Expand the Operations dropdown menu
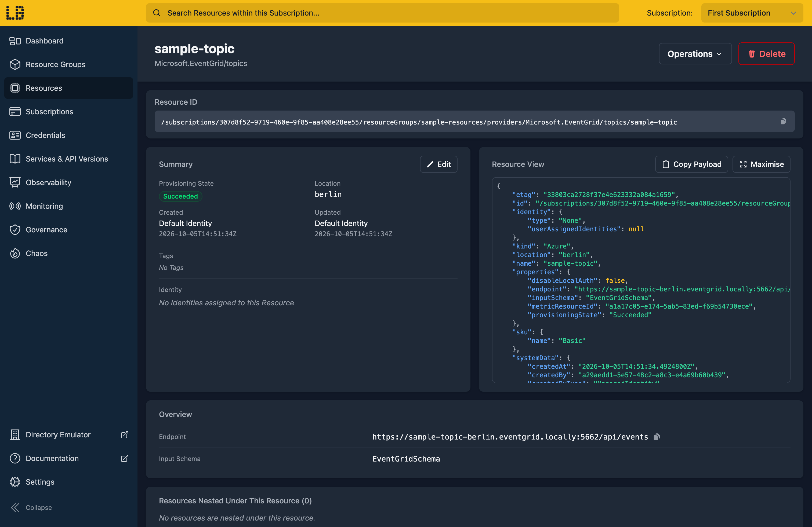This screenshot has height=527, width=812. (x=695, y=54)
